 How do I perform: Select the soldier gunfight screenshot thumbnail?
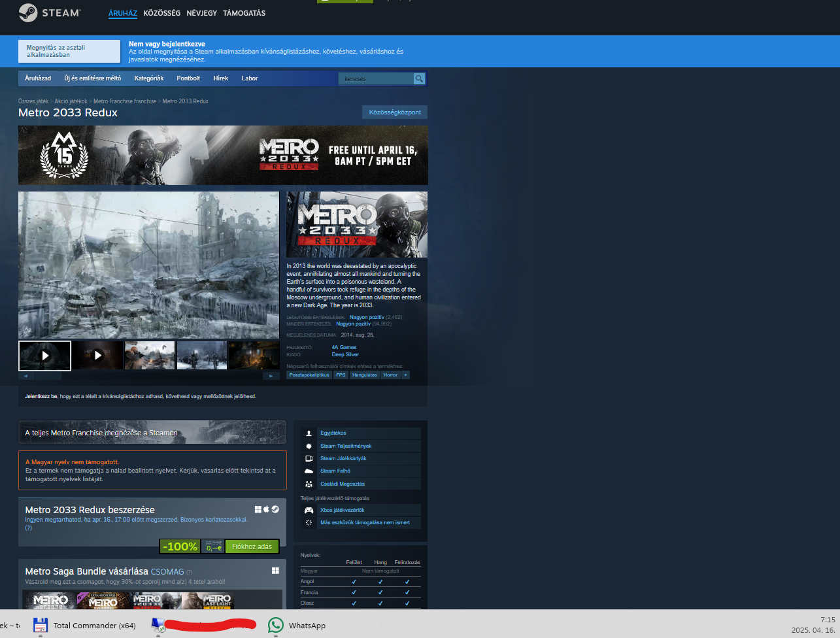(x=150, y=356)
